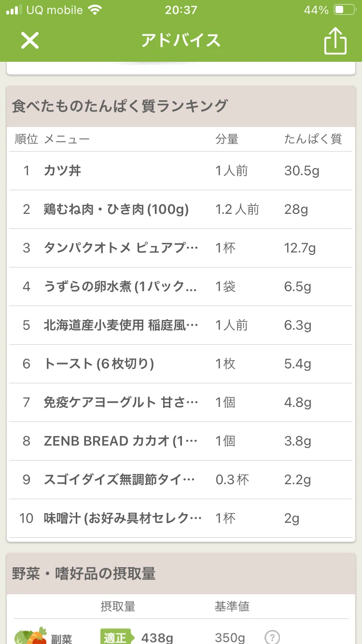The image size is (362, 644).
Task: Tap the share icon in the header
Action: click(x=335, y=41)
